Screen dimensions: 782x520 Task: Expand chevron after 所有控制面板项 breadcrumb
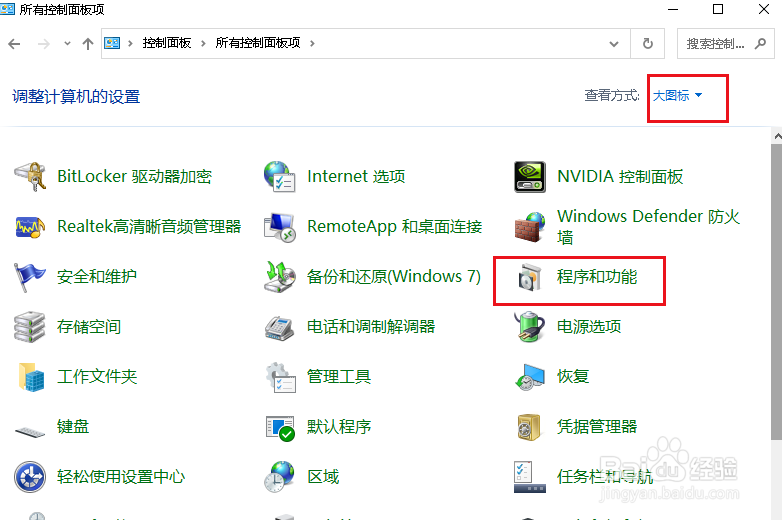(x=312, y=43)
